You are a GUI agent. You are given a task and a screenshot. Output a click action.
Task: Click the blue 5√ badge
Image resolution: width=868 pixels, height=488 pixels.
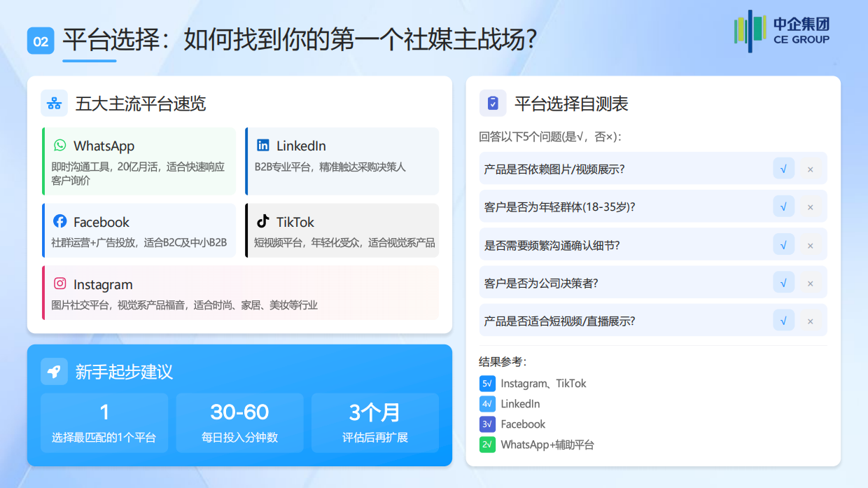488,384
